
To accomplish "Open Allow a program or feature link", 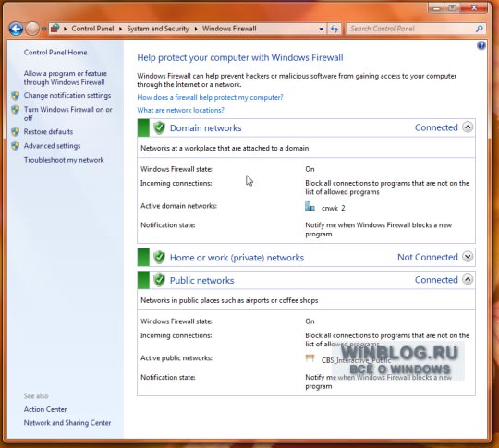I will coord(66,78).
